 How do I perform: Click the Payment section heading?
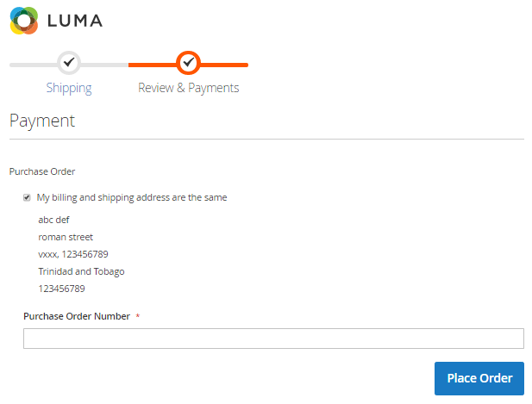[42, 121]
